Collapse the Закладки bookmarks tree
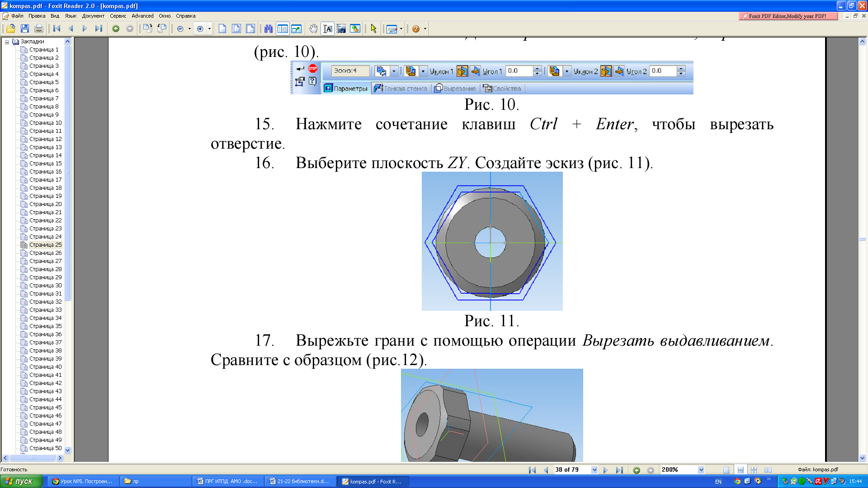 (7, 42)
